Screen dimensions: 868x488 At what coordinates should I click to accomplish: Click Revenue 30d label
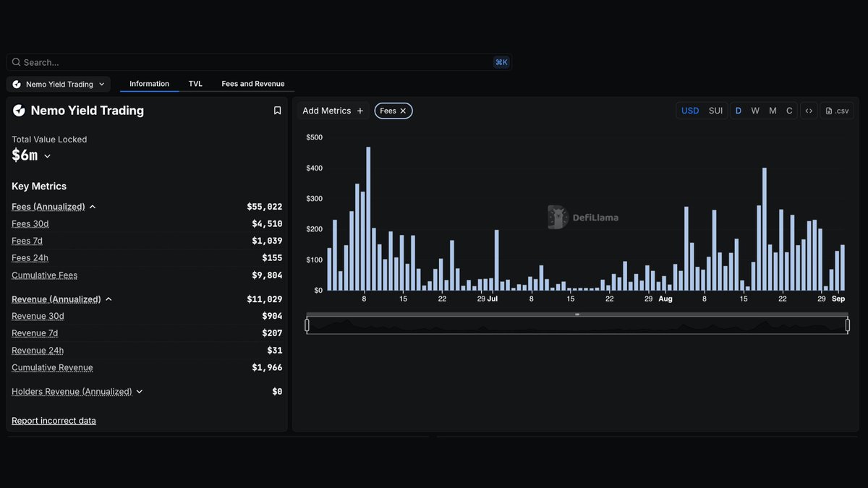(x=38, y=316)
